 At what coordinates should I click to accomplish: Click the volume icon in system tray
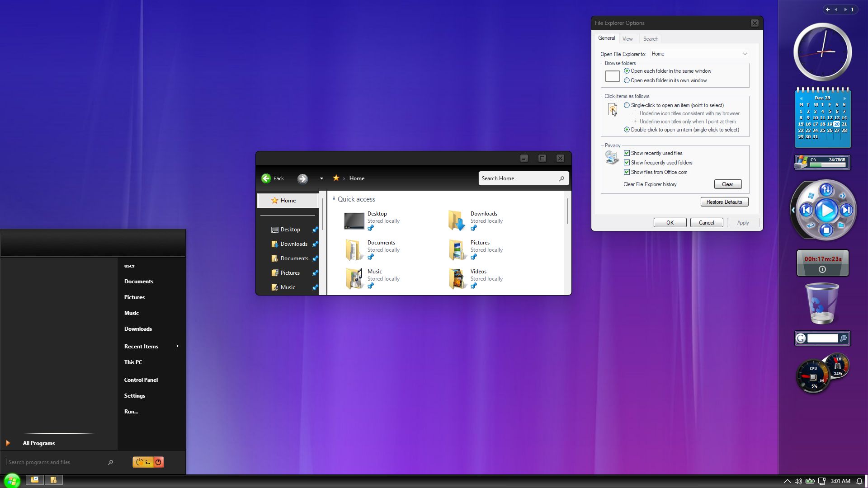[798, 481]
